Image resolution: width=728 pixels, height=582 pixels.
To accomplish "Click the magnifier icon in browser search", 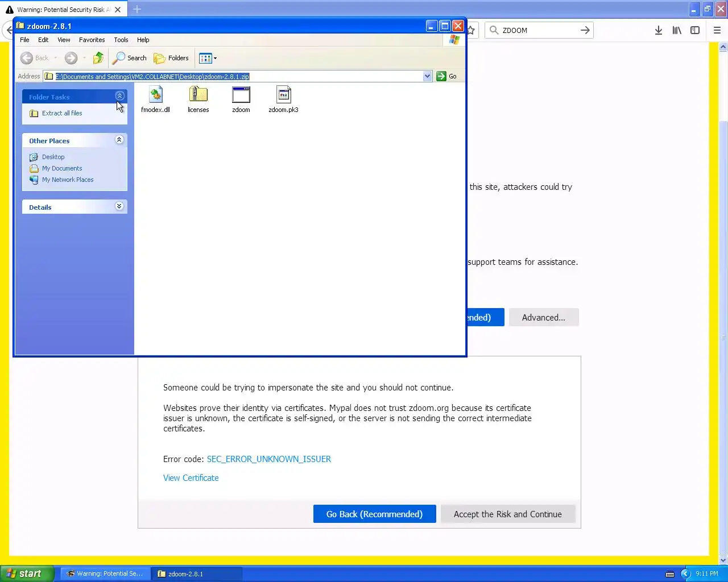I will coord(494,30).
